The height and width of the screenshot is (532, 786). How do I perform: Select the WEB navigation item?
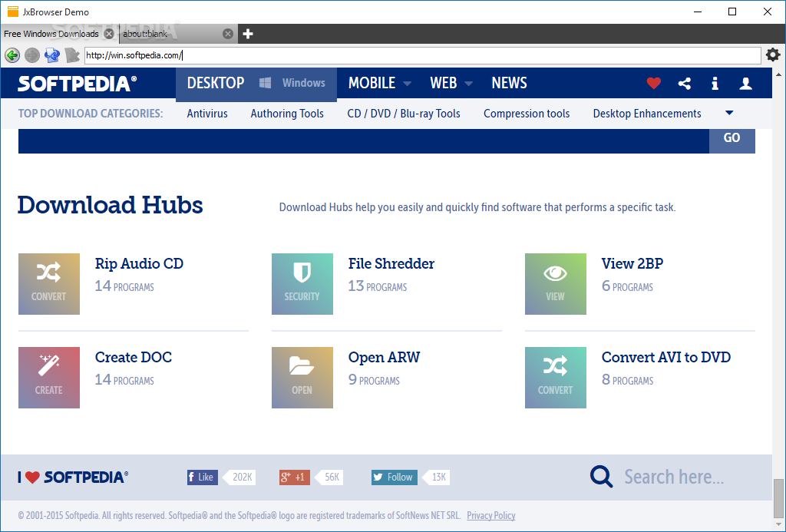pos(444,83)
